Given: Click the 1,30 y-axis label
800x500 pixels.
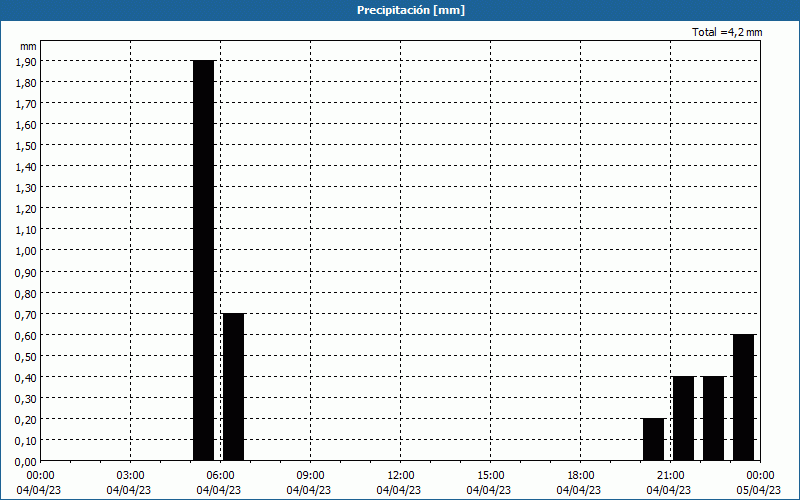Looking at the screenshot, I should pos(26,188).
